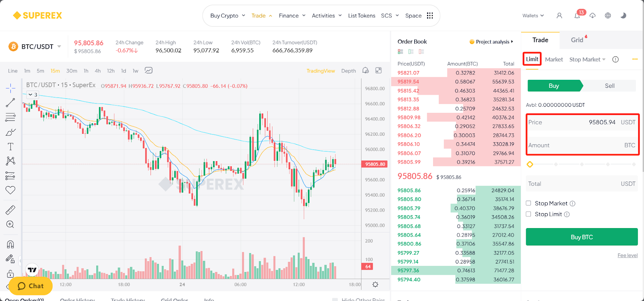The width and height of the screenshot is (644, 301).
Task: Open the Fee level link
Action: 627,255
